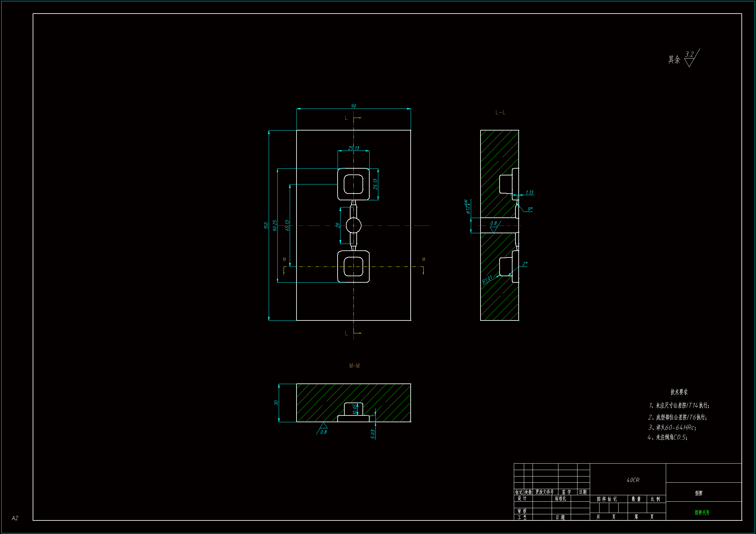The image size is (756, 534).
Task: Select the 90 width dimension text
Action: point(353,106)
